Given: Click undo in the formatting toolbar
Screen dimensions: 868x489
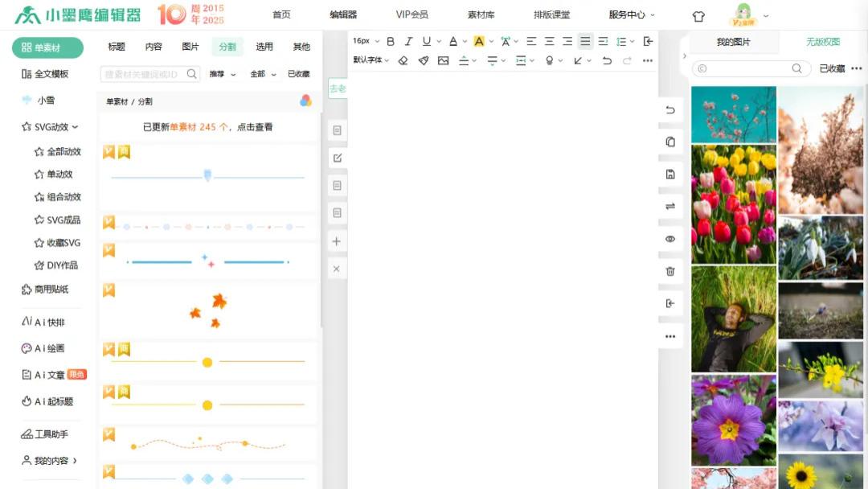Looking at the screenshot, I should pyautogui.click(x=607, y=60).
